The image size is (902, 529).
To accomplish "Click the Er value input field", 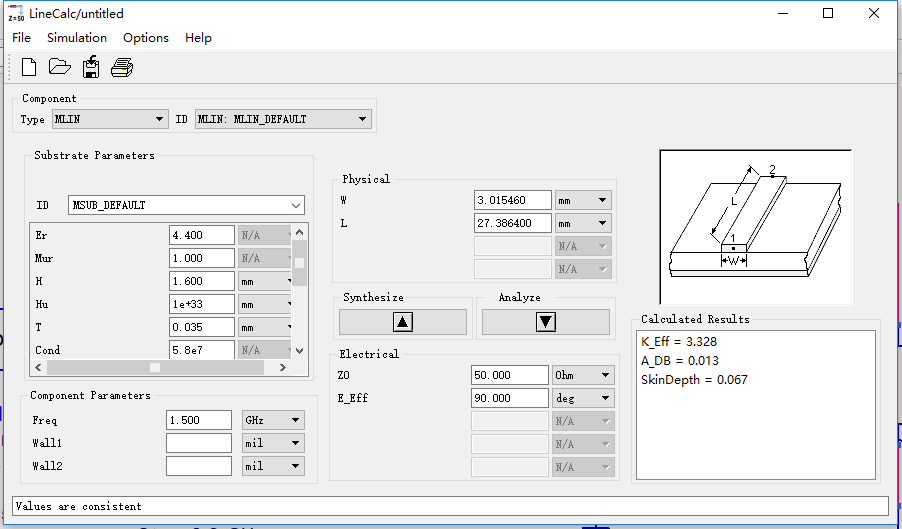I will [x=201, y=236].
